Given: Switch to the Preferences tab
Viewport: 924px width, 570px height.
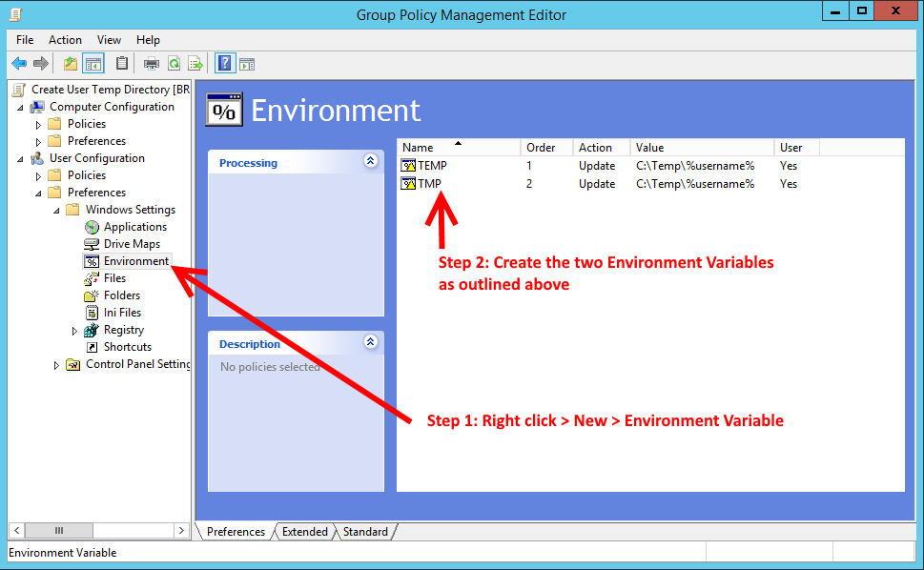Looking at the screenshot, I should tap(236, 532).
